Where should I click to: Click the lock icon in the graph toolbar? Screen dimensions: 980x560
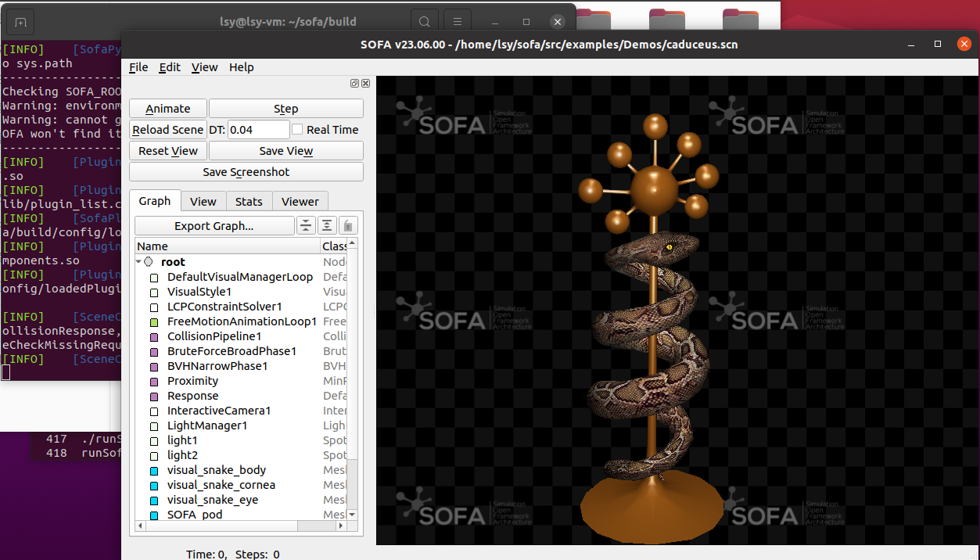pyautogui.click(x=348, y=225)
